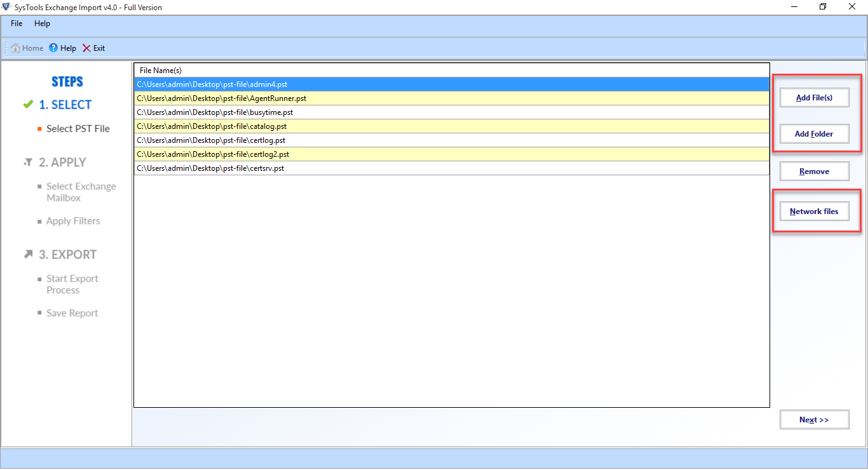Select the admin4.pst file row
Viewport: 868px width, 470px height.
pos(451,84)
